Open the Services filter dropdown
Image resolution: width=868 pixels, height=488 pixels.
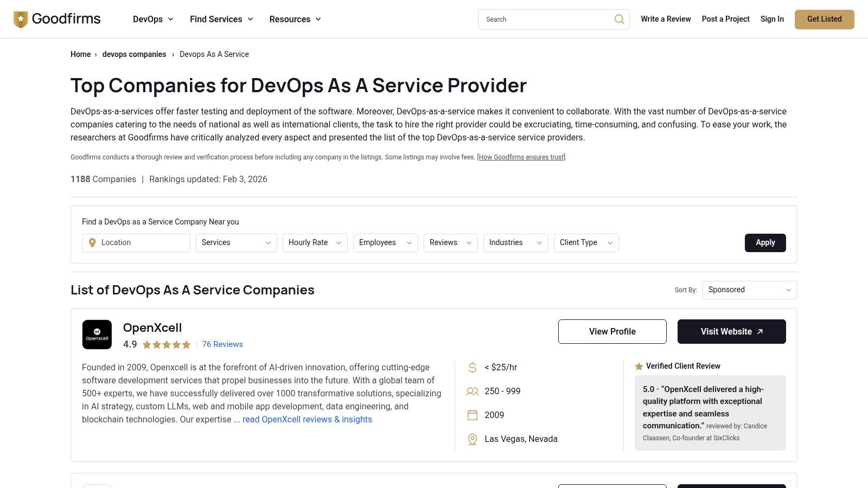coord(236,242)
